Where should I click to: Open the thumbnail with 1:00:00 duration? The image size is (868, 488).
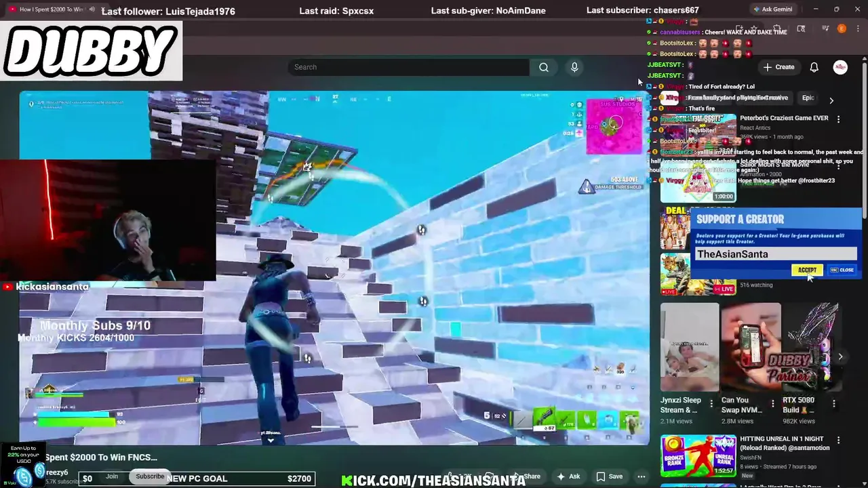(698, 182)
